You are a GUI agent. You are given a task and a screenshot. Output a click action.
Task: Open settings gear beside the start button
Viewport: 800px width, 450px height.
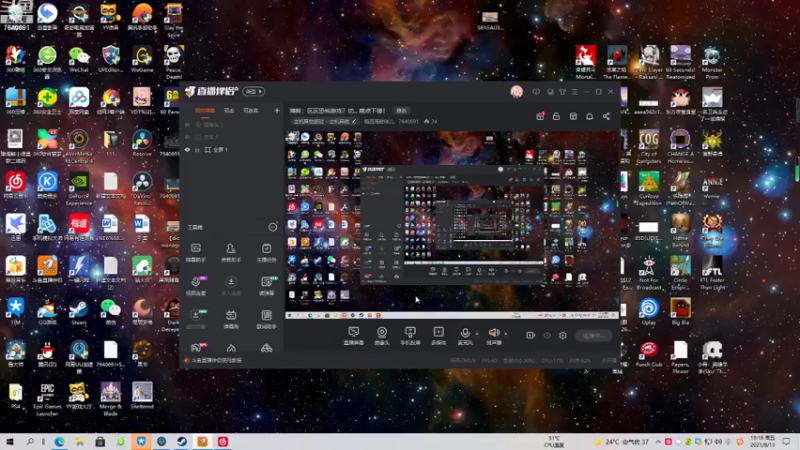563,335
